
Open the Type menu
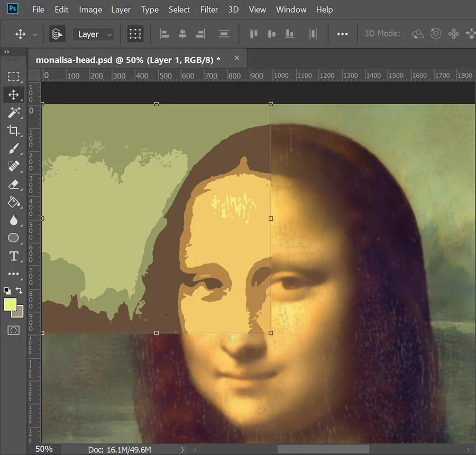click(150, 10)
